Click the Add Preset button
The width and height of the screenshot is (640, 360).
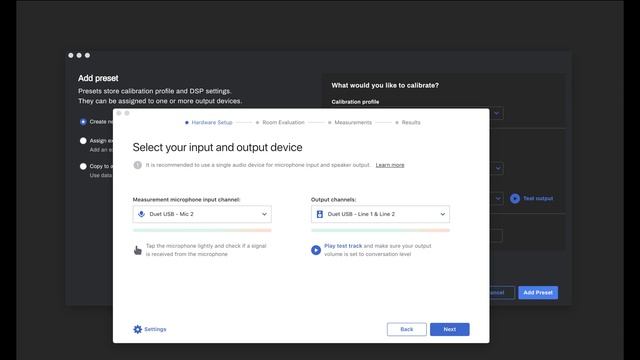(x=538, y=293)
